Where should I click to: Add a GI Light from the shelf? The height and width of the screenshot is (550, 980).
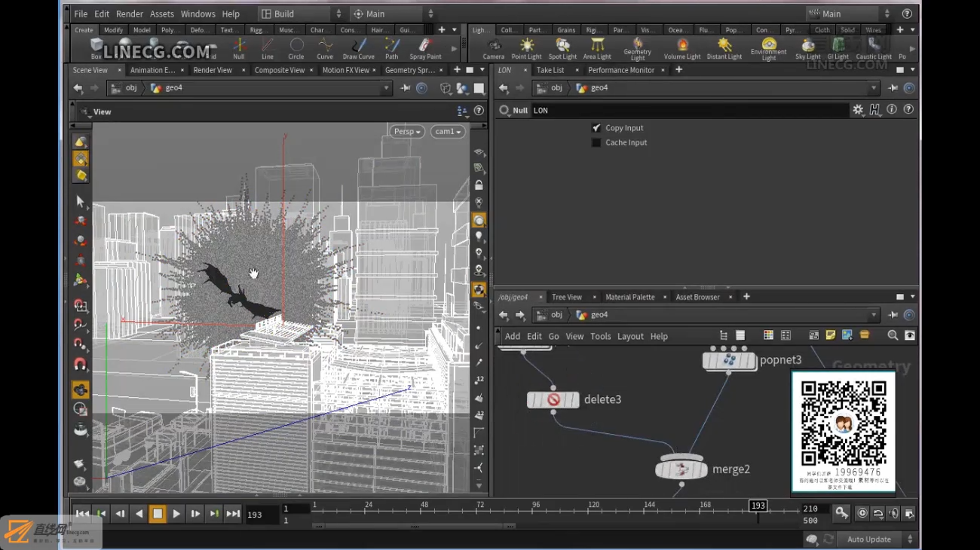(x=838, y=49)
